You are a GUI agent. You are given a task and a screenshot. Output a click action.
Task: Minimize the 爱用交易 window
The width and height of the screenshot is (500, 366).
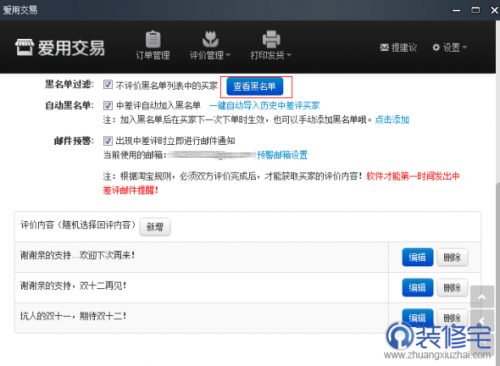click(x=456, y=11)
